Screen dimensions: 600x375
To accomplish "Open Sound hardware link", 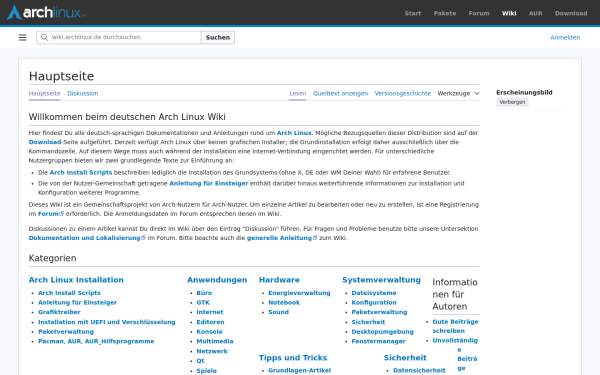I will 278,312.
